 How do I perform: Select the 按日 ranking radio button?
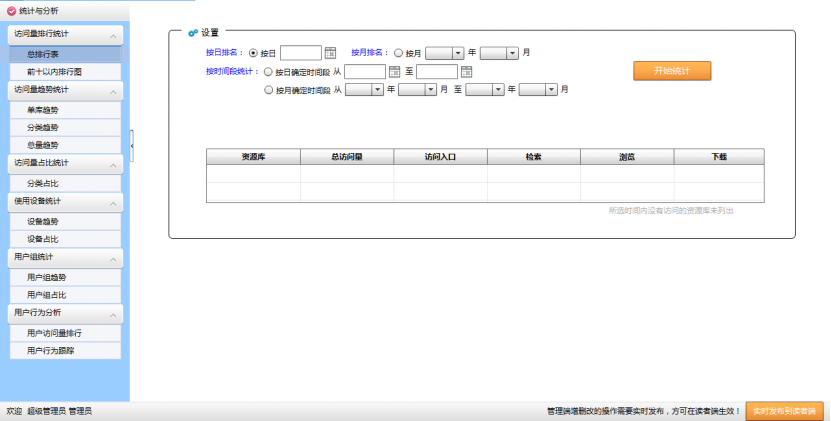pos(253,53)
